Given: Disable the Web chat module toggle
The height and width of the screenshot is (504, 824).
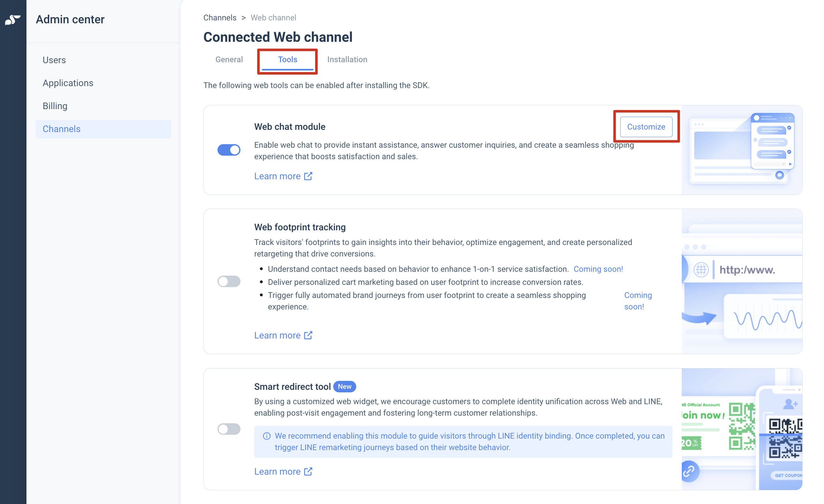Looking at the screenshot, I should tap(229, 150).
